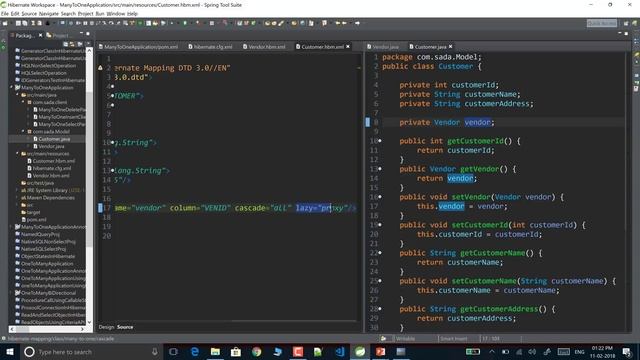Click the Save All toolbar icon
Screen dimensions: 640x360
(x=24, y=23)
